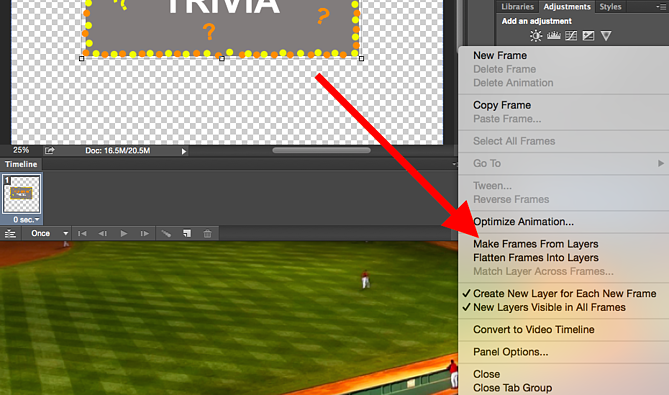Switch to the Styles tab
669x395 pixels.
pyautogui.click(x=610, y=7)
